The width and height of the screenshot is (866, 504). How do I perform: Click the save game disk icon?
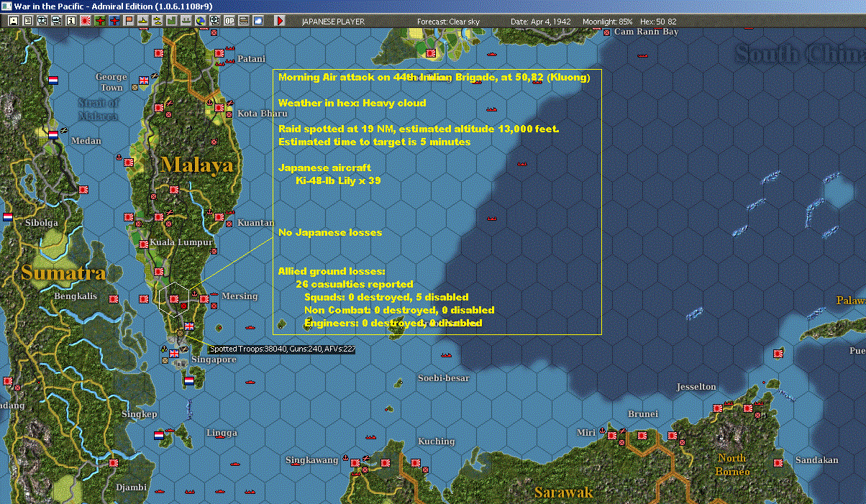(x=13, y=21)
